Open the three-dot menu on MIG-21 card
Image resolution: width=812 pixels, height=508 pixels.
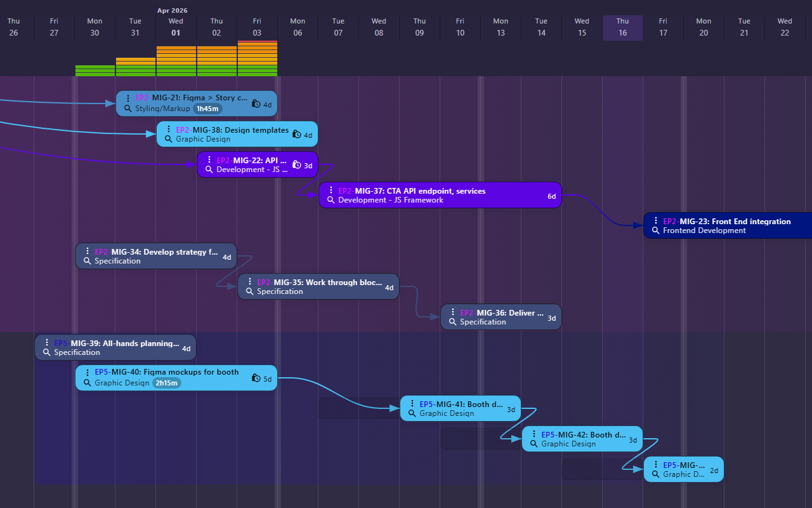[x=128, y=98]
